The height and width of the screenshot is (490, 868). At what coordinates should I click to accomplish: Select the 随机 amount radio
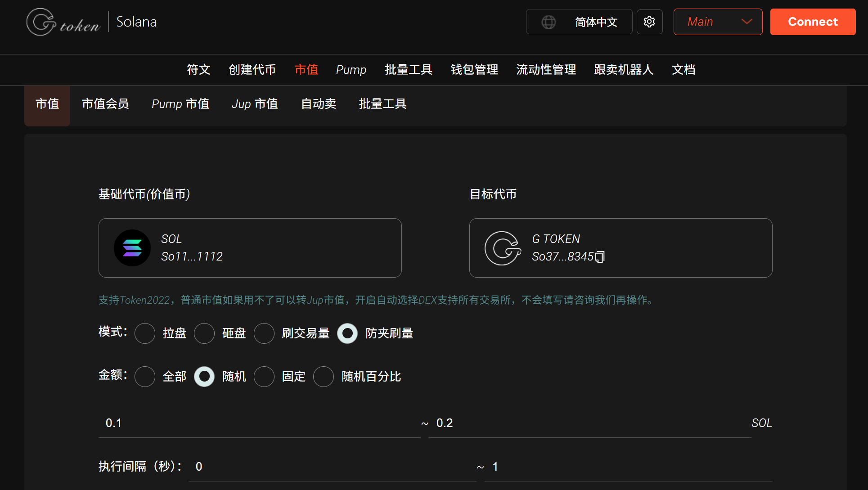click(204, 377)
